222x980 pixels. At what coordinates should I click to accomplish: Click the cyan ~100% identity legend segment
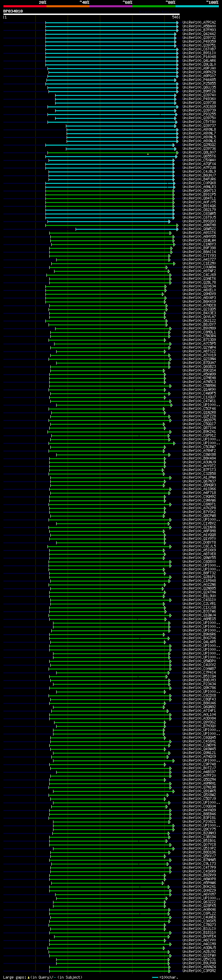(197, 6)
